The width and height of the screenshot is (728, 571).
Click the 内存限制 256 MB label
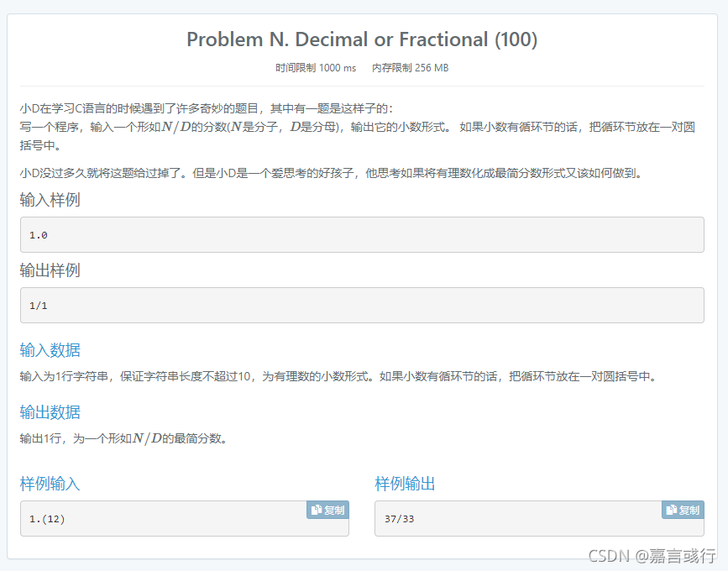click(411, 68)
